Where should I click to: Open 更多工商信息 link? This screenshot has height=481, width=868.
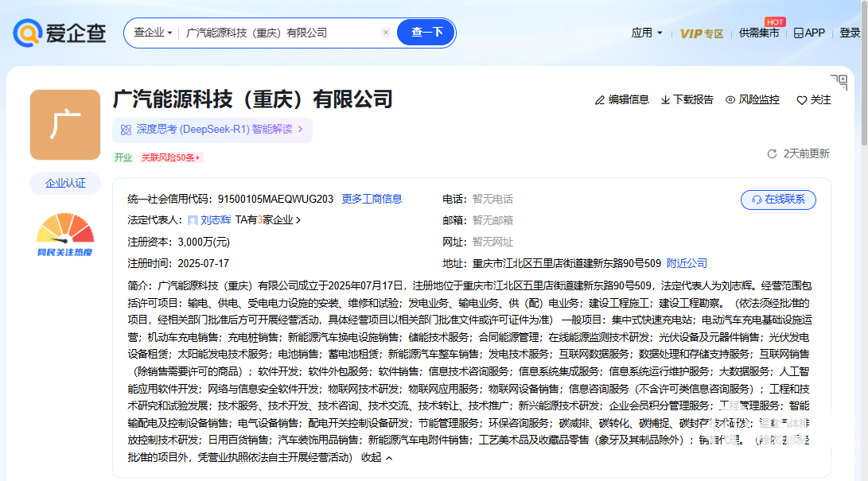[372, 199]
